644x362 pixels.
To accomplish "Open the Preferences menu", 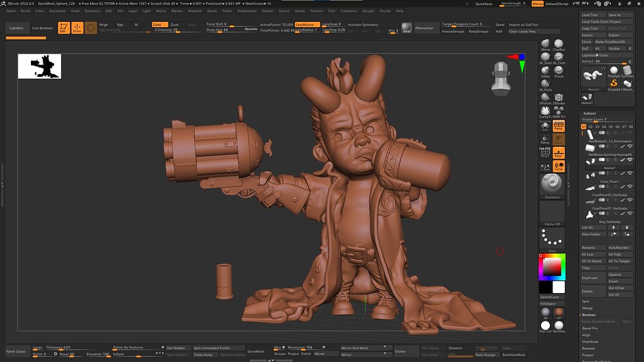I will point(247,11).
